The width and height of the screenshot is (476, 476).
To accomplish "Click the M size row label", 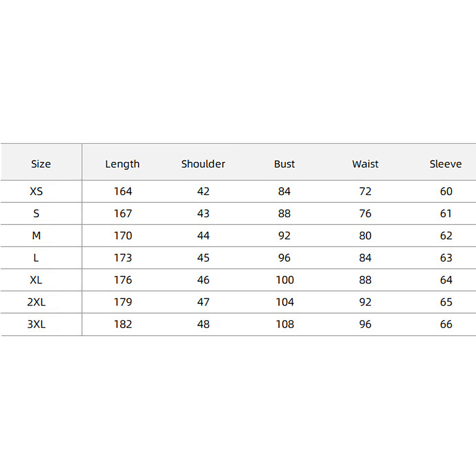I will 36,236.
